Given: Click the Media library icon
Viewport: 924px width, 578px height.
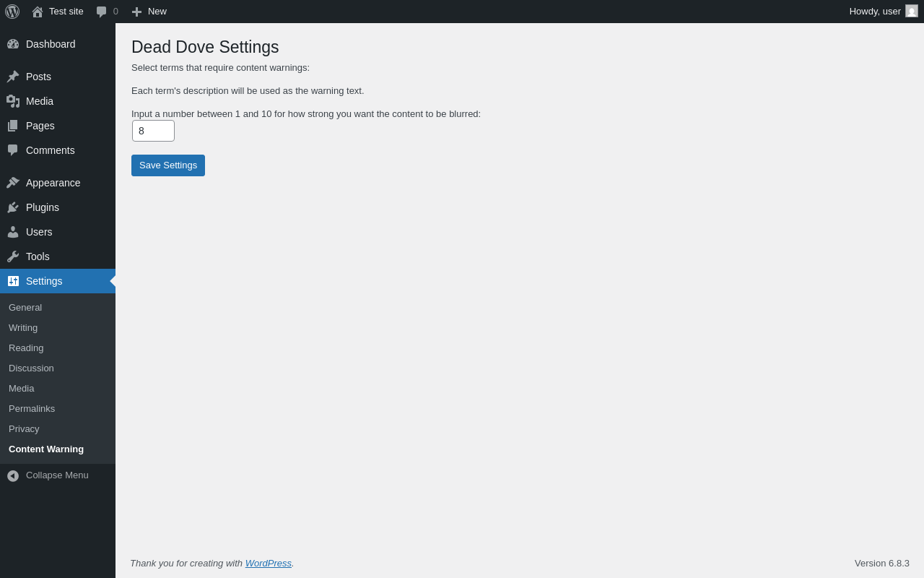Looking at the screenshot, I should click(13, 101).
